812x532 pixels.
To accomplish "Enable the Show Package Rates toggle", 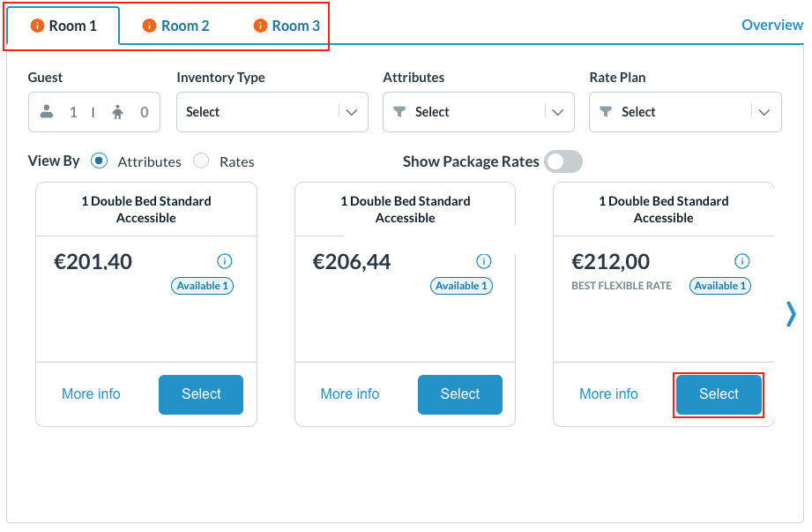I will pos(563,161).
